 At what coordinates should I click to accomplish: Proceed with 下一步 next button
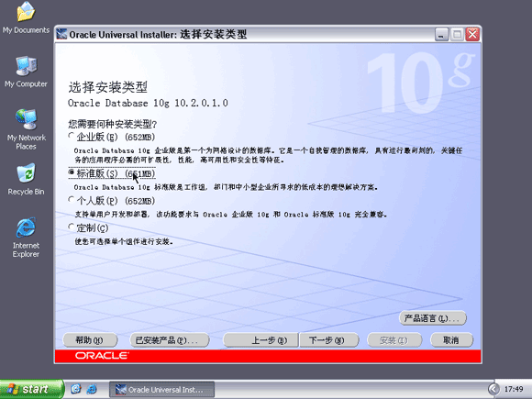328,340
